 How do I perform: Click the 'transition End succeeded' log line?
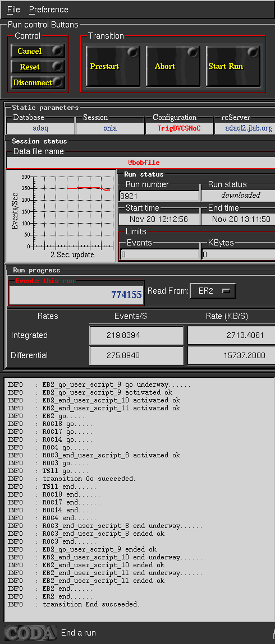point(91,604)
